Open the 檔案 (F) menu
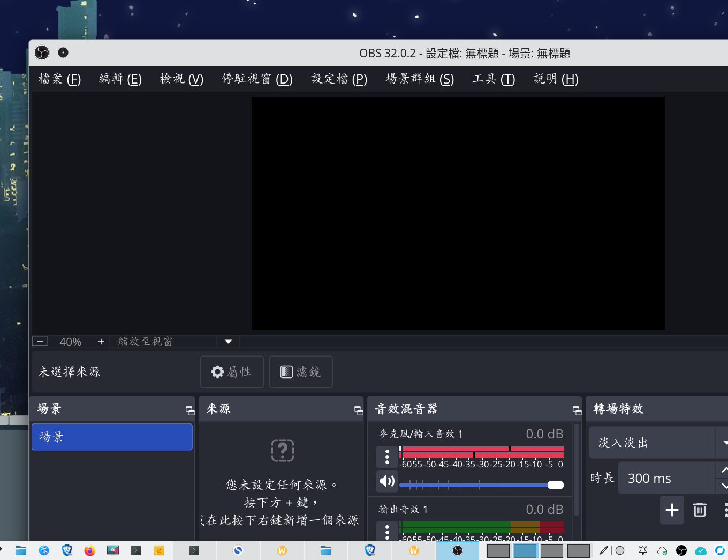 coord(59,79)
